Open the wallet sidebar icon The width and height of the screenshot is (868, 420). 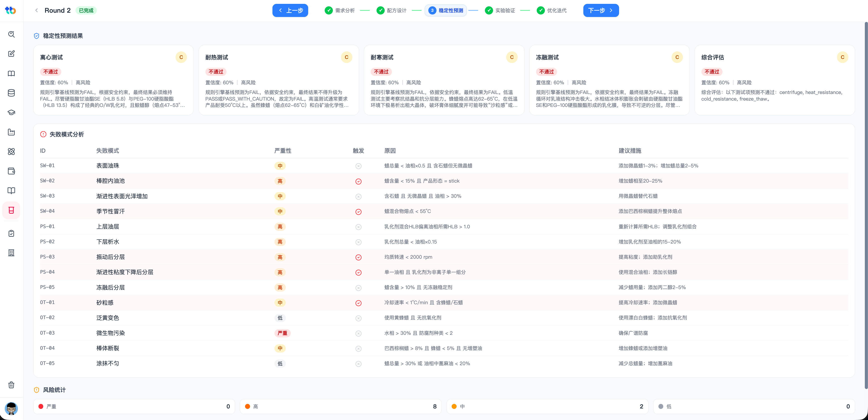11,171
